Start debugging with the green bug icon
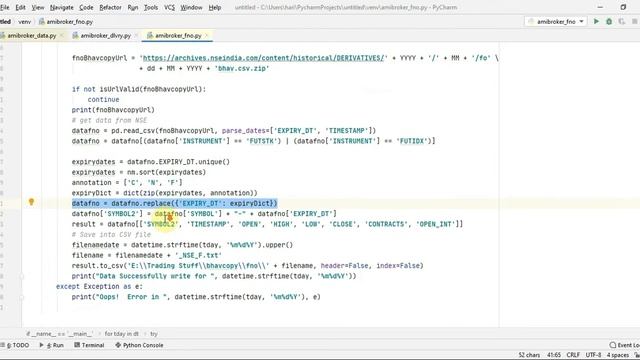Image resolution: width=640 pixels, height=360 pixels. pos(609,21)
